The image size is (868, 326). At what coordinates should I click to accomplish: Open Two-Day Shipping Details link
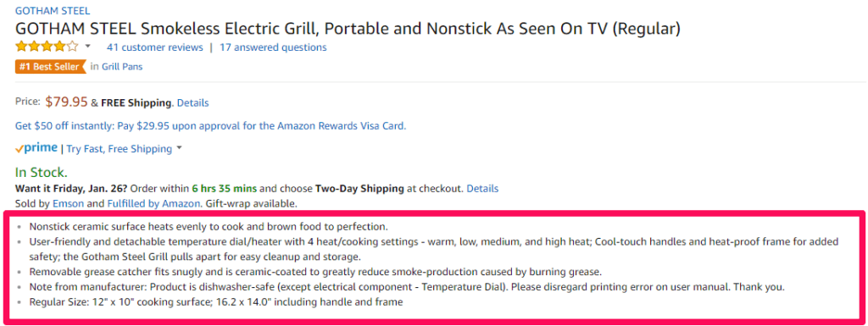point(482,189)
